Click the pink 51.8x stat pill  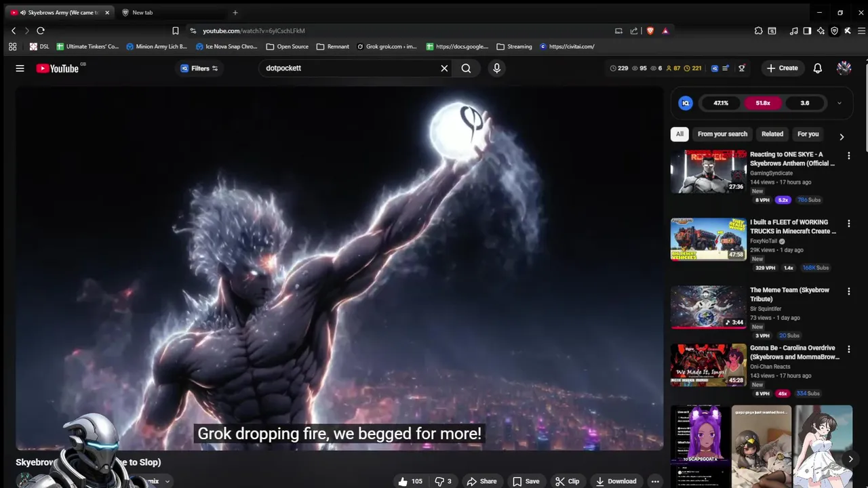(763, 103)
